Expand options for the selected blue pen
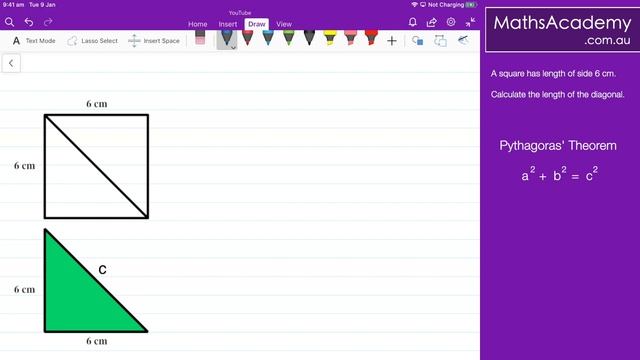 (x=233, y=47)
